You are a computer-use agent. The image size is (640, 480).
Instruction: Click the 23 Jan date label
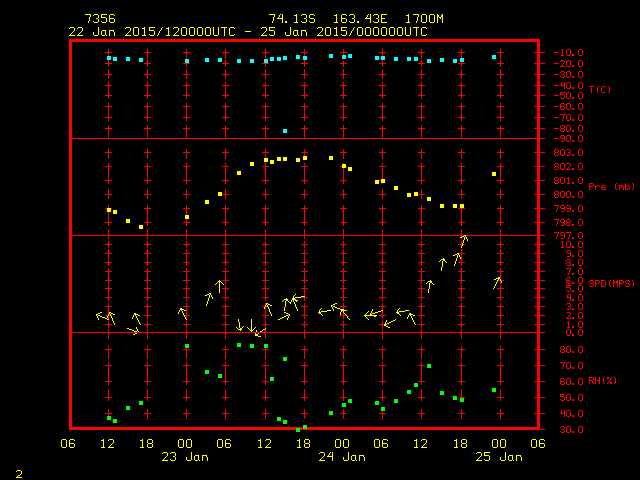185,457
